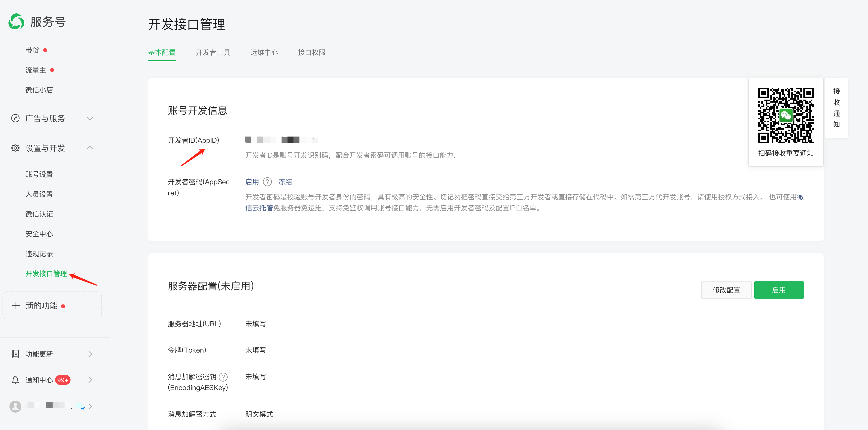
Task: Click the plus icon next to 新的功能
Action: [15, 305]
